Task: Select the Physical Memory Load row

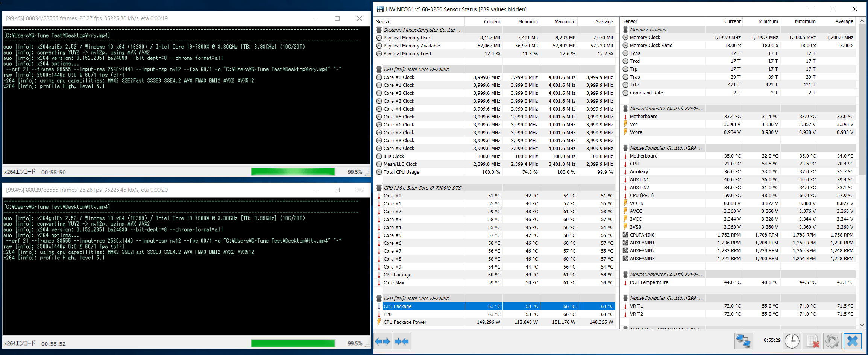Action: [x=495, y=54]
